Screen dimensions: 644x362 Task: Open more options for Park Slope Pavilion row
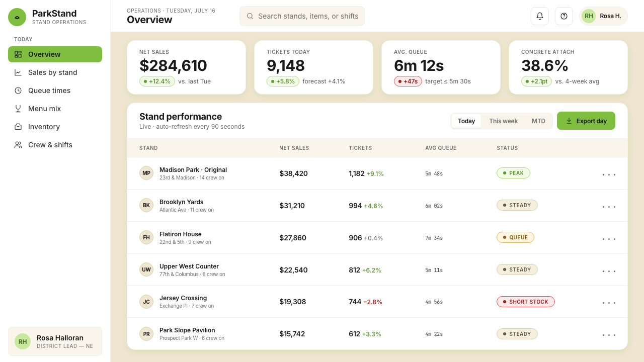pyautogui.click(x=609, y=334)
